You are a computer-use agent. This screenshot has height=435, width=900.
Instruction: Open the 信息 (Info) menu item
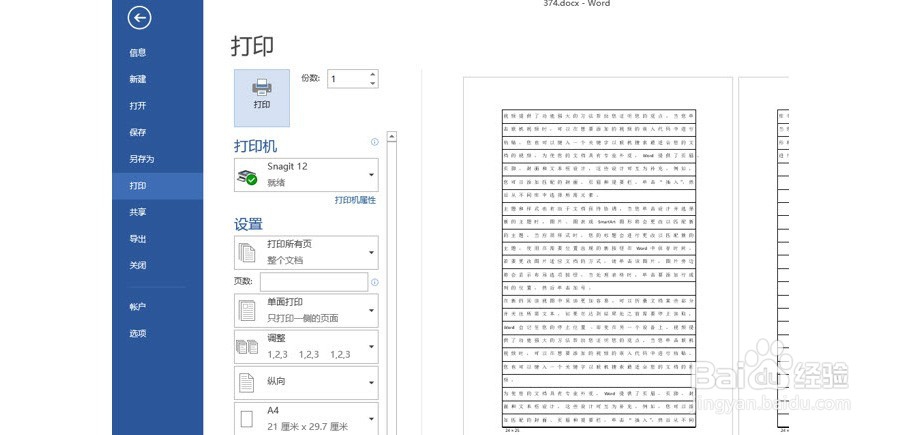pos(138,53)
